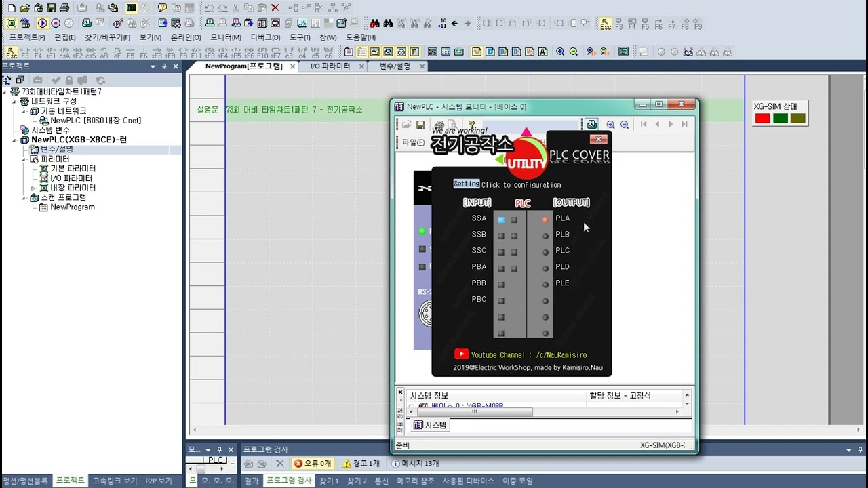The height and width of the screenshot is (488, 868).
Task: Click the Setting link in PLC Cover
Action: pos(467,184)
